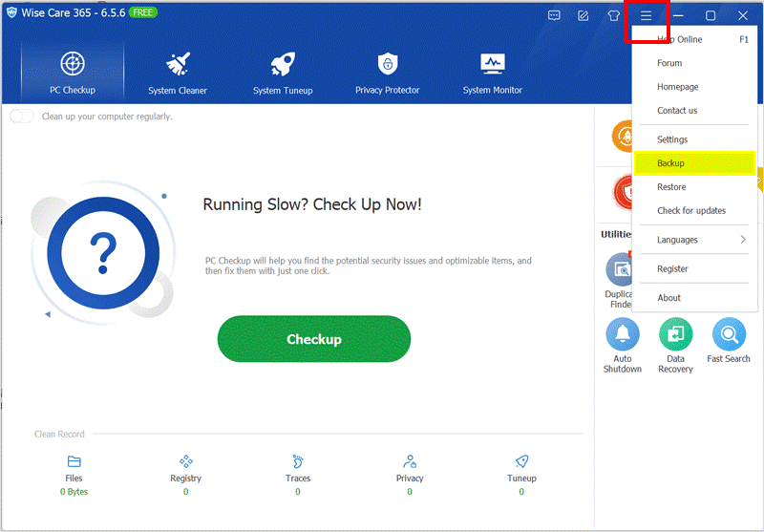Select Help Online from the menu
This screenshot has width=764, height=532.
pos(694,39)
